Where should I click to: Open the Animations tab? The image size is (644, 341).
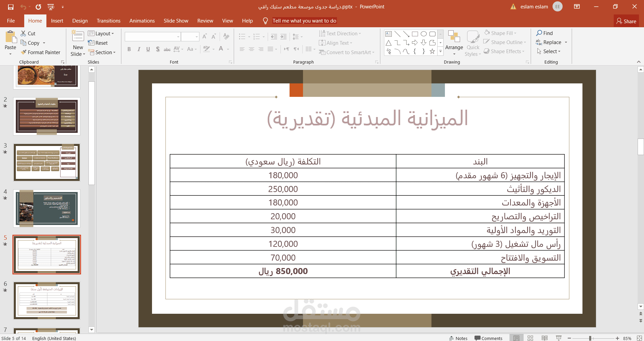142,21
